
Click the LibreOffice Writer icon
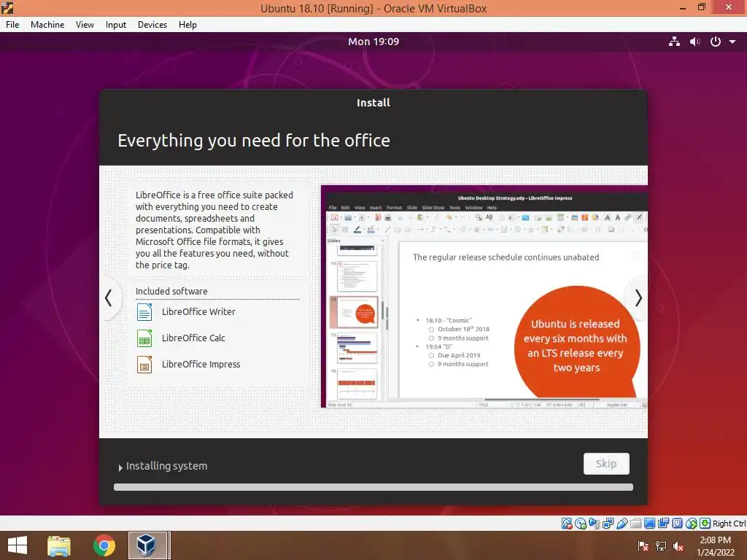tap(144, 312)
